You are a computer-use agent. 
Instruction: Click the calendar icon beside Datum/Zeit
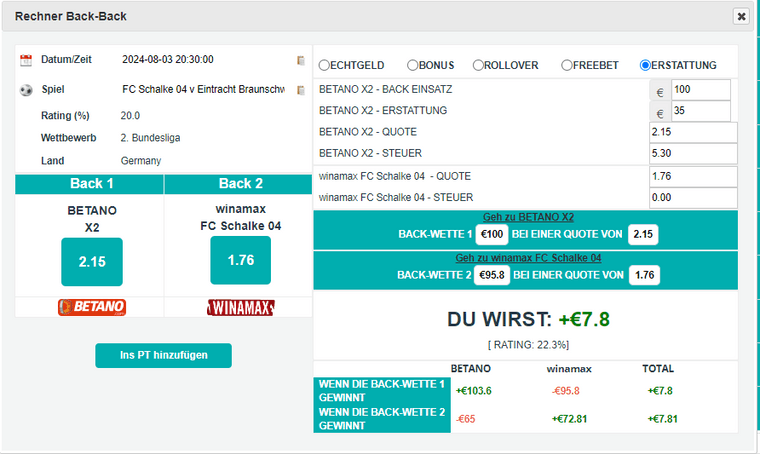pos(26,60)
